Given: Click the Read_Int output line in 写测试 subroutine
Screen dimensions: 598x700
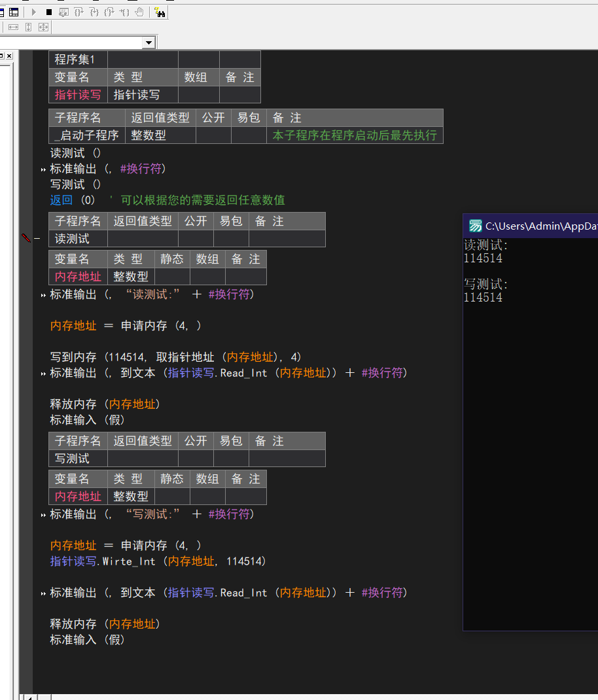Looking at the screenshot, I should [228, 593].
